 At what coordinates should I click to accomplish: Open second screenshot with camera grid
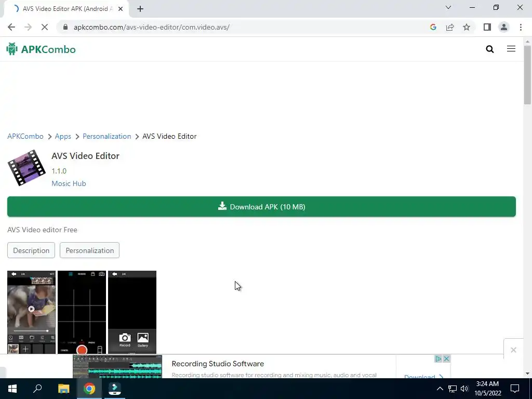coord(82,312)
